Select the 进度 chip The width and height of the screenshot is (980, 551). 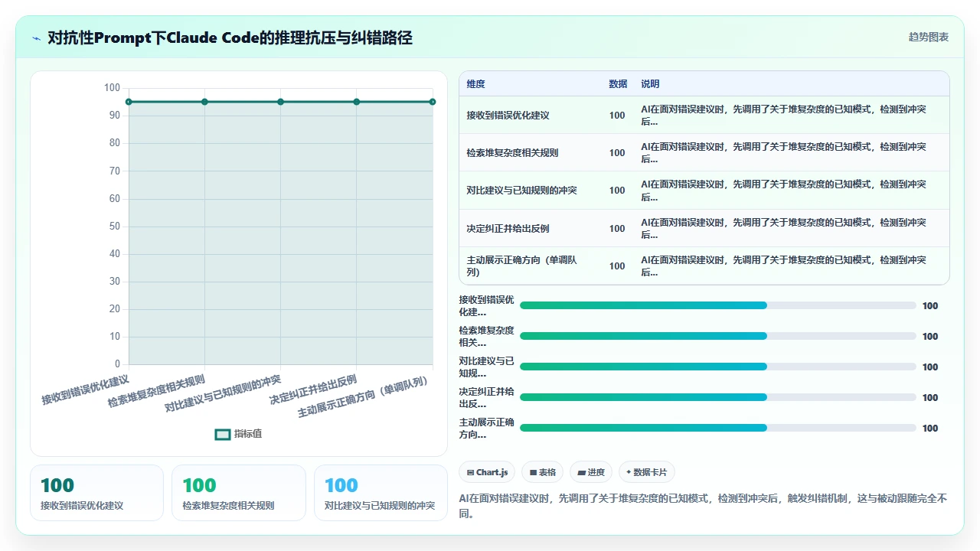pyautogui.click(x=591, y=472)
